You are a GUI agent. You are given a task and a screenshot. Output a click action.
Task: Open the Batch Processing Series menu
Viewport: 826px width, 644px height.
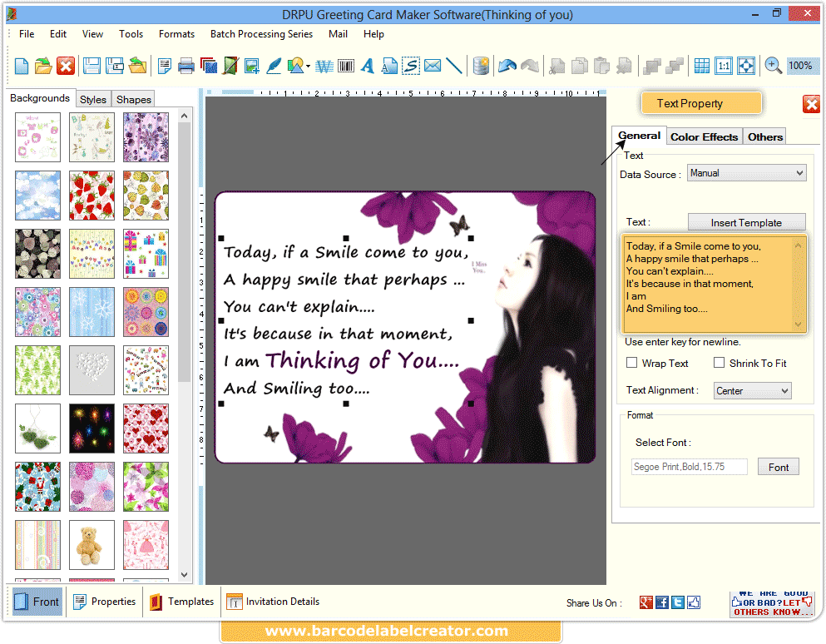(x=261, y=34)
